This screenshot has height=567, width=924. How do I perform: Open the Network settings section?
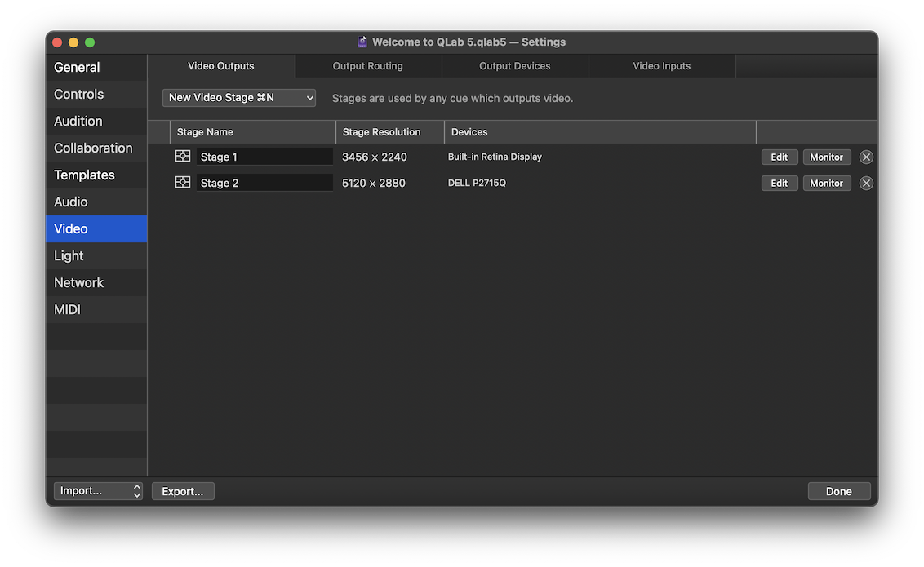click(x=78, y=282)
